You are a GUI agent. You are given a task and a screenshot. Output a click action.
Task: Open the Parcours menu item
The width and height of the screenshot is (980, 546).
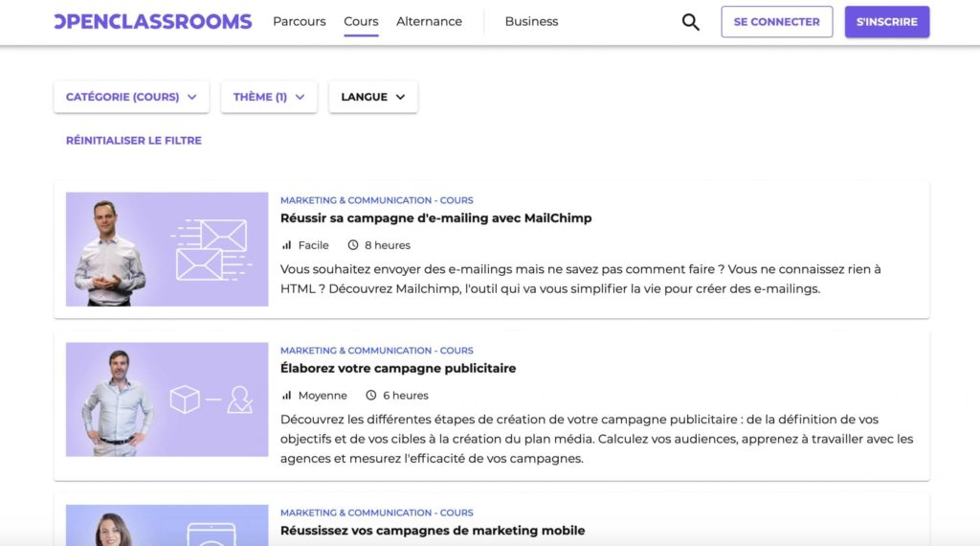tap(299, 21)
